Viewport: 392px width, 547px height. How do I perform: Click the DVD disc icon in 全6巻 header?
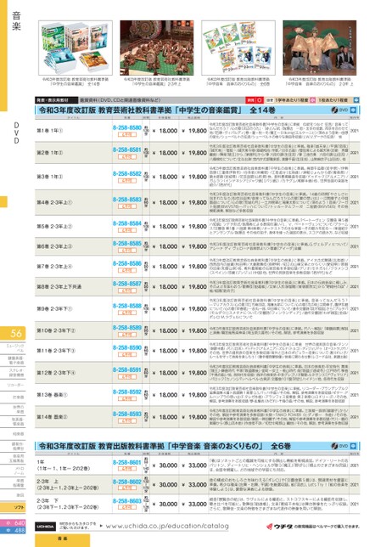click(334, 446)
